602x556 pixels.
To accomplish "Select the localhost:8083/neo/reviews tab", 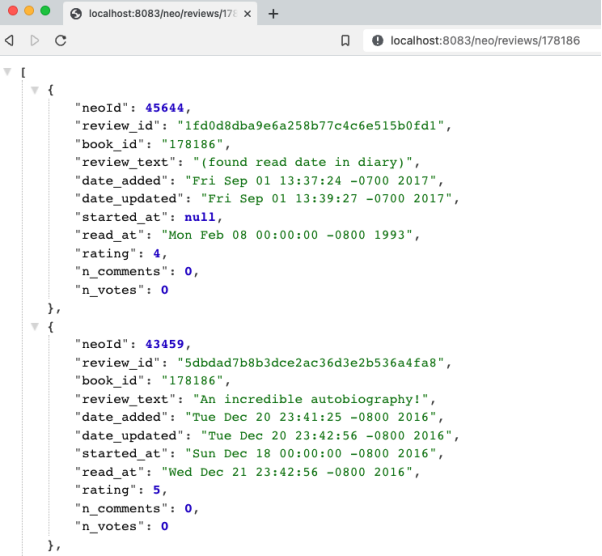I will pos(160,14).
